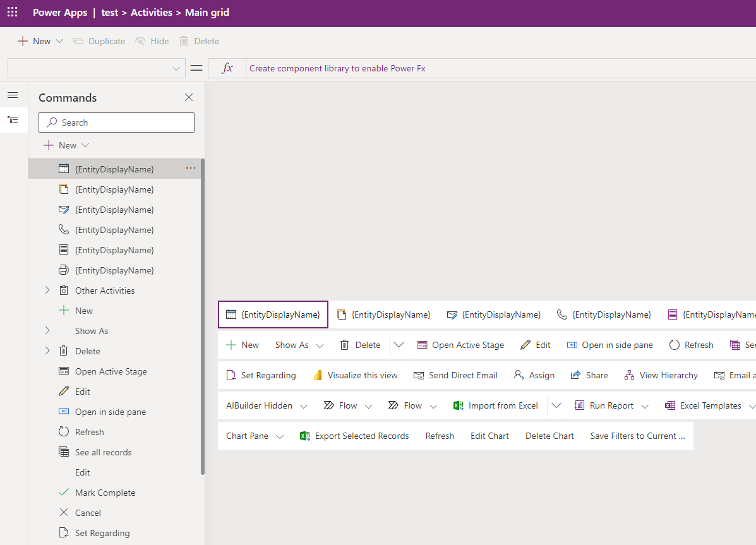Click Duplicate in the top toolbar

click(x=99, y=41)
